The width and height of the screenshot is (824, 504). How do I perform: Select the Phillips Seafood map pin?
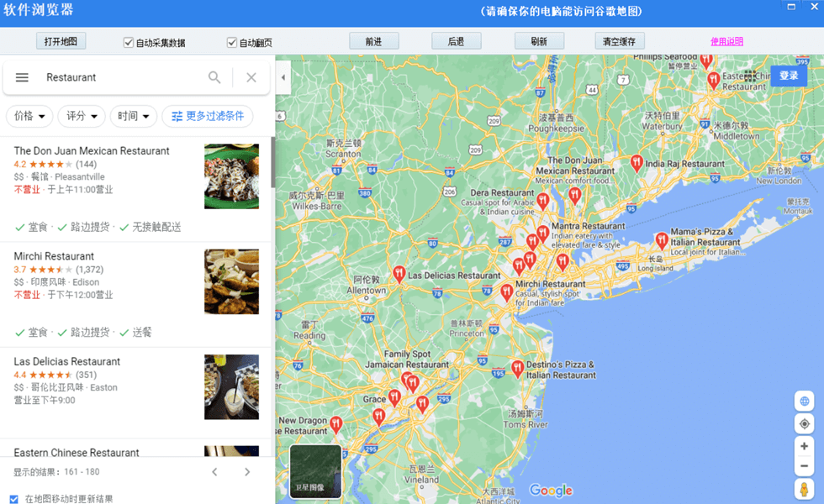pyautogui.click(x=706, y=61)
